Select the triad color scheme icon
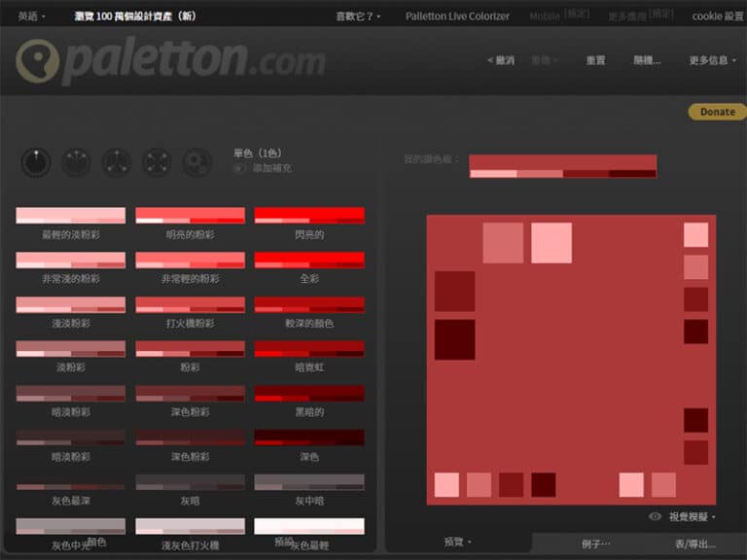This screenshot has height=560, width=747. (117, 162)
